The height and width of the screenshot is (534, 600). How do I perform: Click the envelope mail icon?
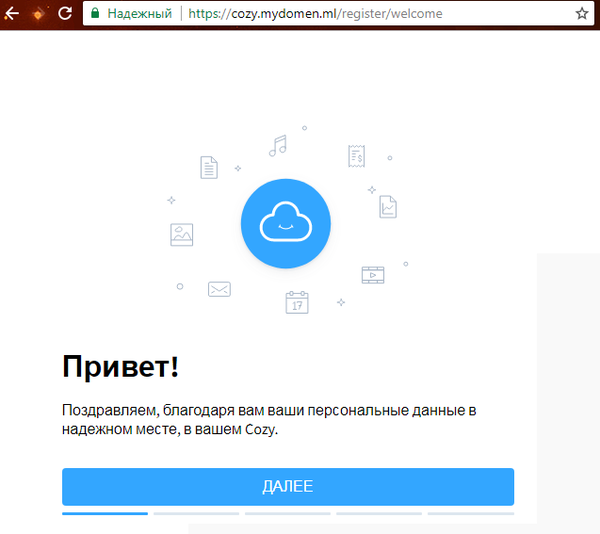[219, 289]
